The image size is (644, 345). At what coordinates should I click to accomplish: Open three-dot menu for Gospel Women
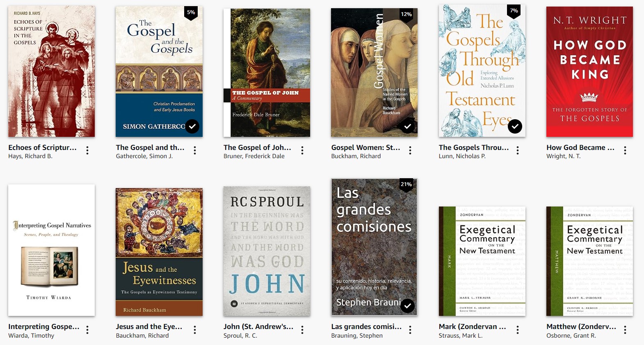[410, 150]
